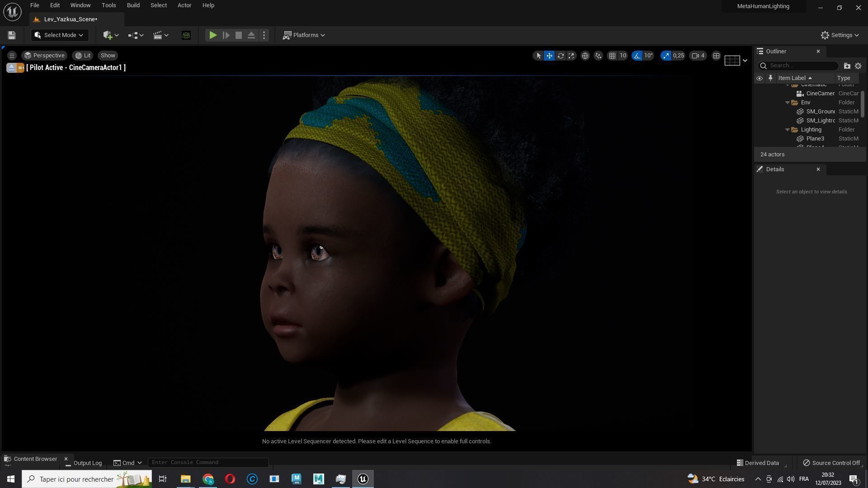Click the Lit view mode button

(x=83, y=56)
